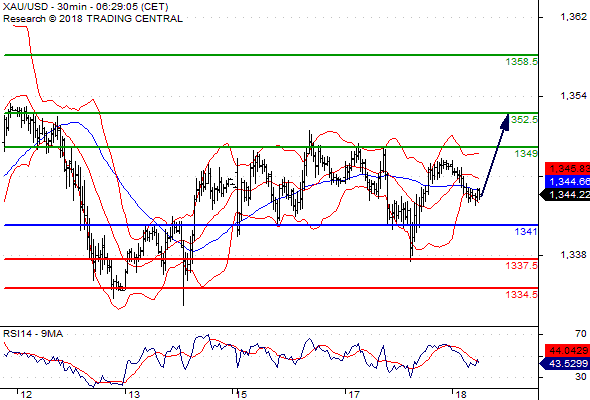Viewport: 590px width, 400px height.
Task: Click the red 1337.5 support label
Action: (522, 265)
